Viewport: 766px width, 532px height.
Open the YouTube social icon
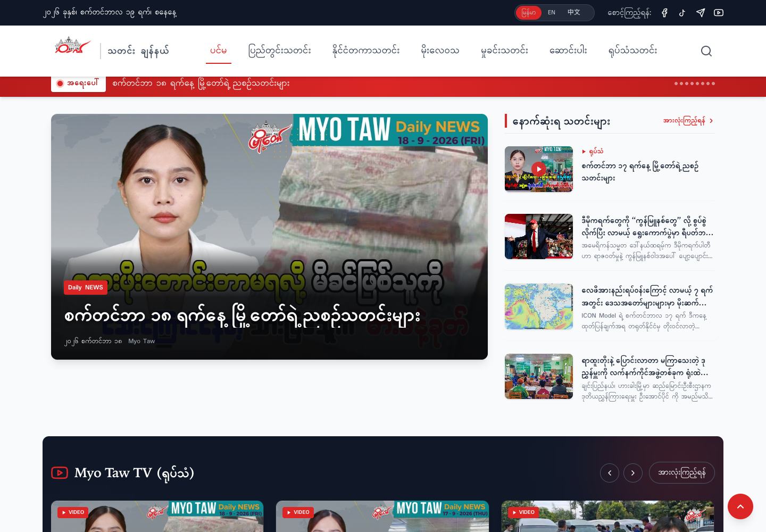(x=719, y=13)
